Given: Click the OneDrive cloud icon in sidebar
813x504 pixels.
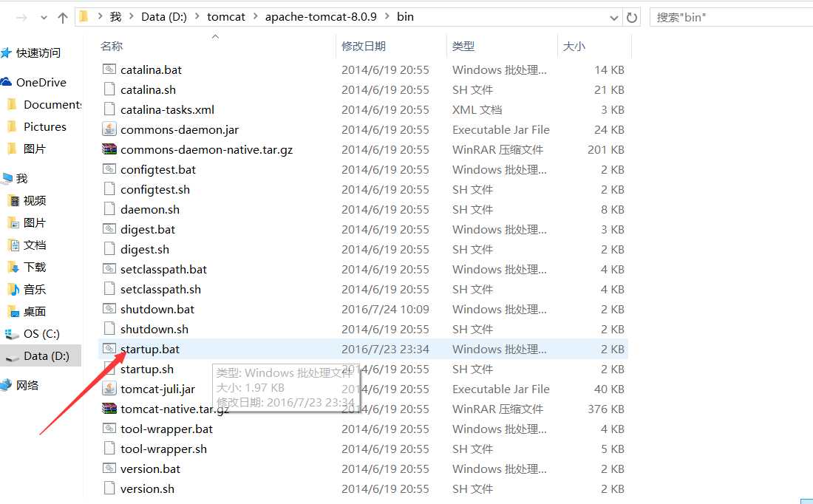Looking at the screenshot, I should pos(6,82).
